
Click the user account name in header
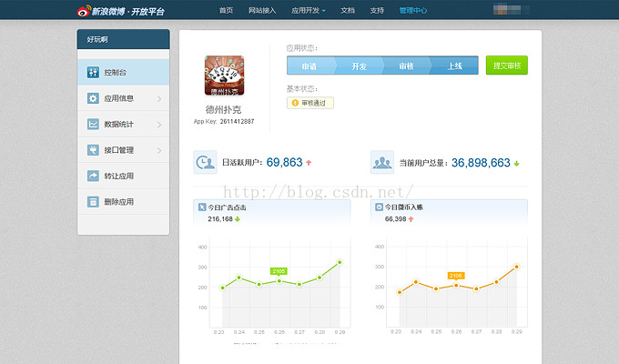pos(512,9)
